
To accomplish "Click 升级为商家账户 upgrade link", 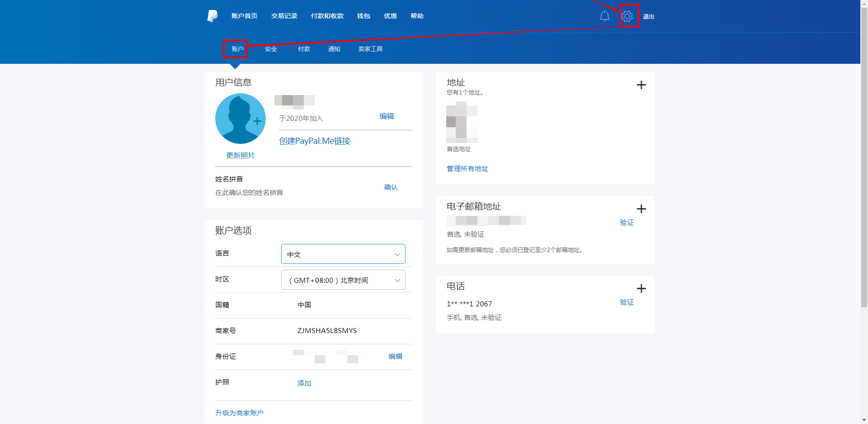I will [x=239, y=413].
